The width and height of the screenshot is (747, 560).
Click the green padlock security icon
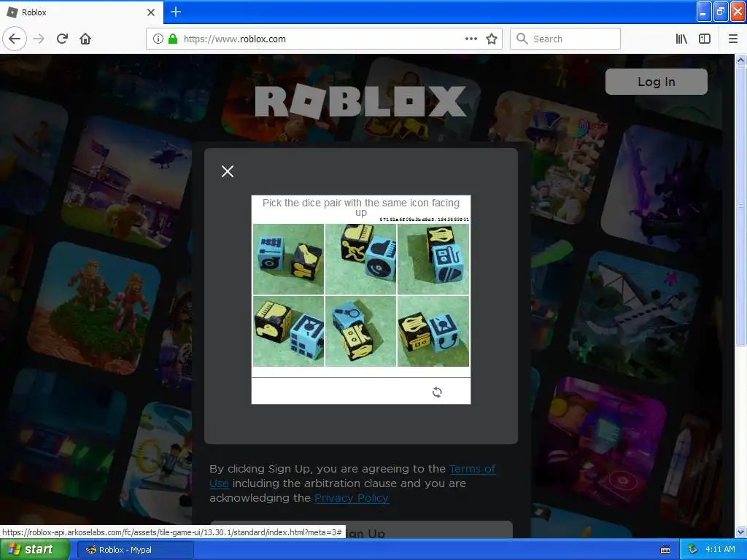[173, 39]
